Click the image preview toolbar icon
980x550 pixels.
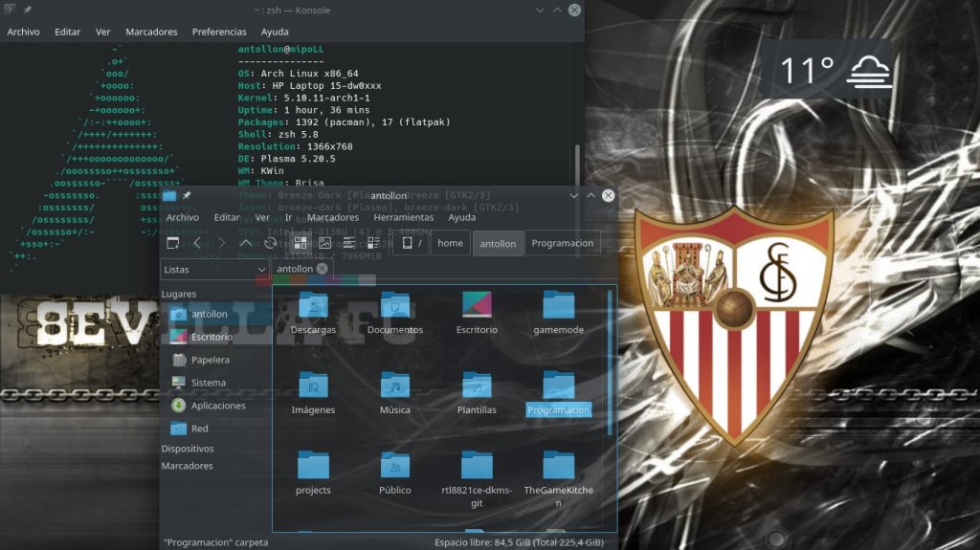325,243
